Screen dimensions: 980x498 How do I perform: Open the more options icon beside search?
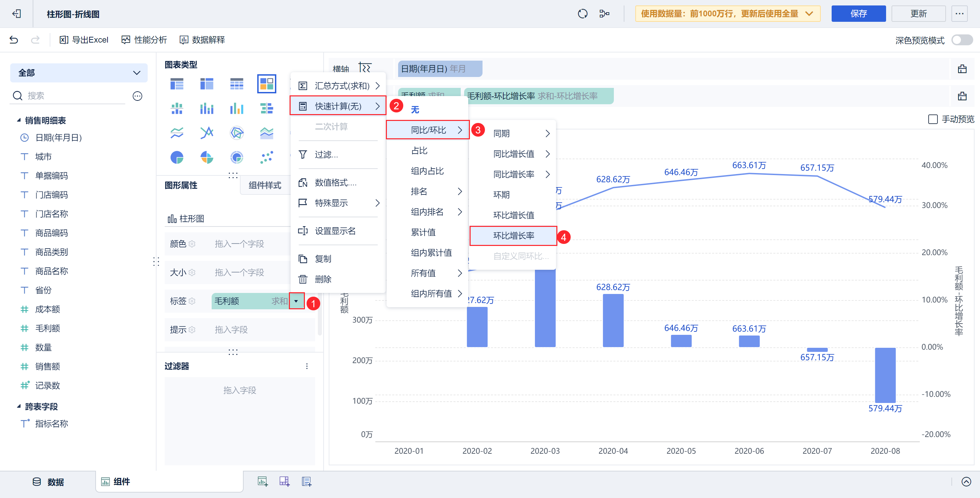(137, 96)
